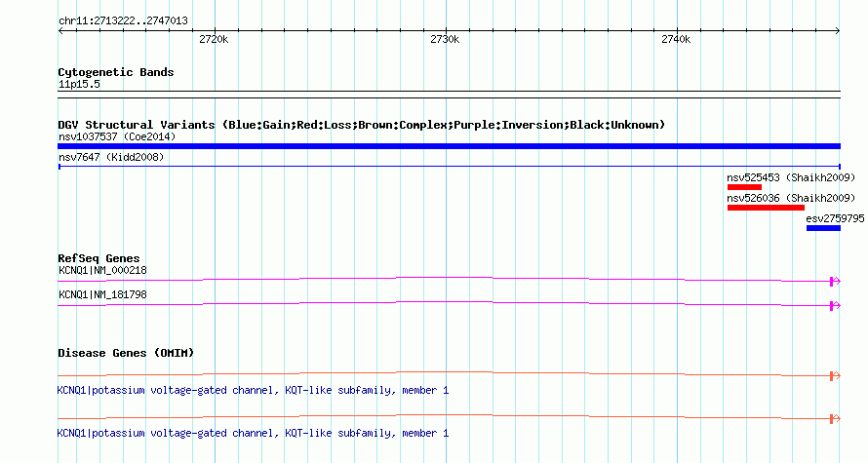Viewport: 868px width, 463px height.
Task: Click the DGV Structural Variants track title
Action: click(x=362, y=125)
